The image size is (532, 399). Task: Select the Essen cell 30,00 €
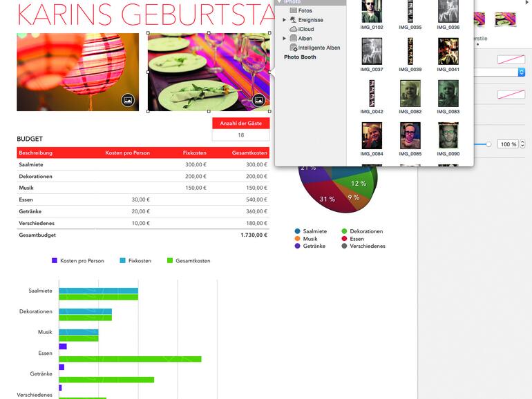[140, 199]
